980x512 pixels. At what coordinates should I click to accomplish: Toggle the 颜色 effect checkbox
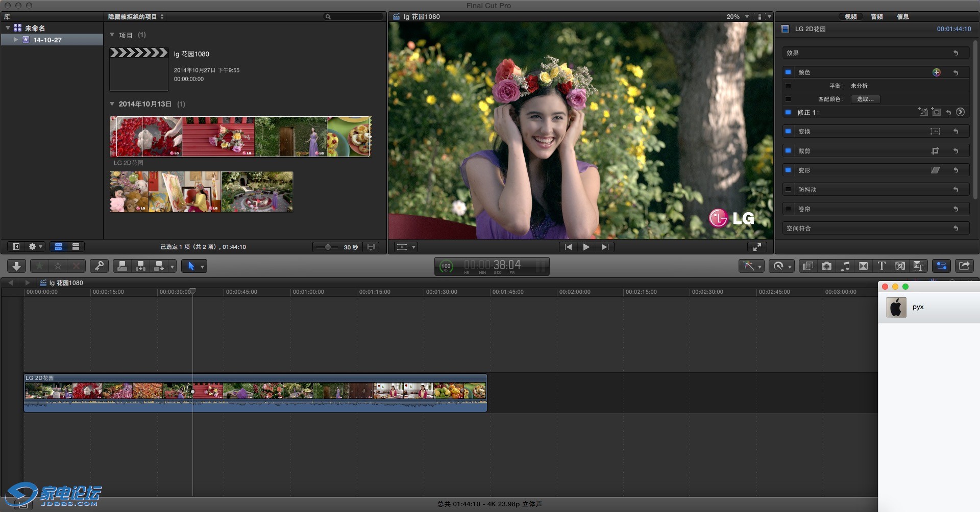click(788, 72)
